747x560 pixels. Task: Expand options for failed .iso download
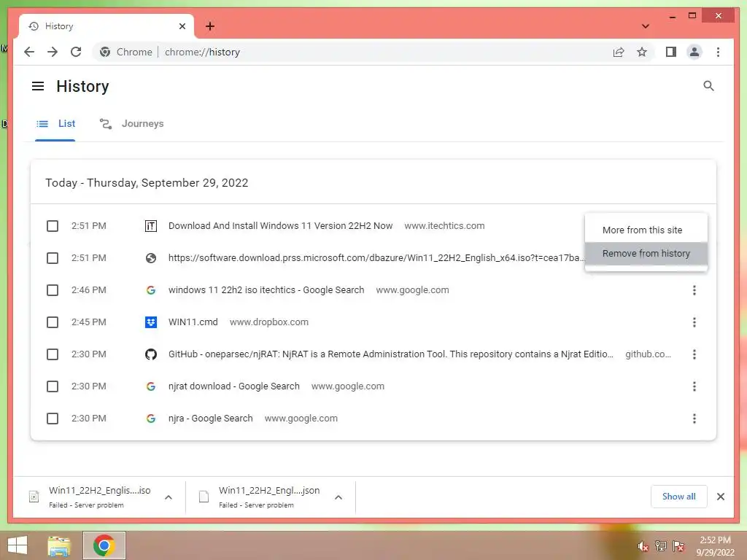pos(169,497)
